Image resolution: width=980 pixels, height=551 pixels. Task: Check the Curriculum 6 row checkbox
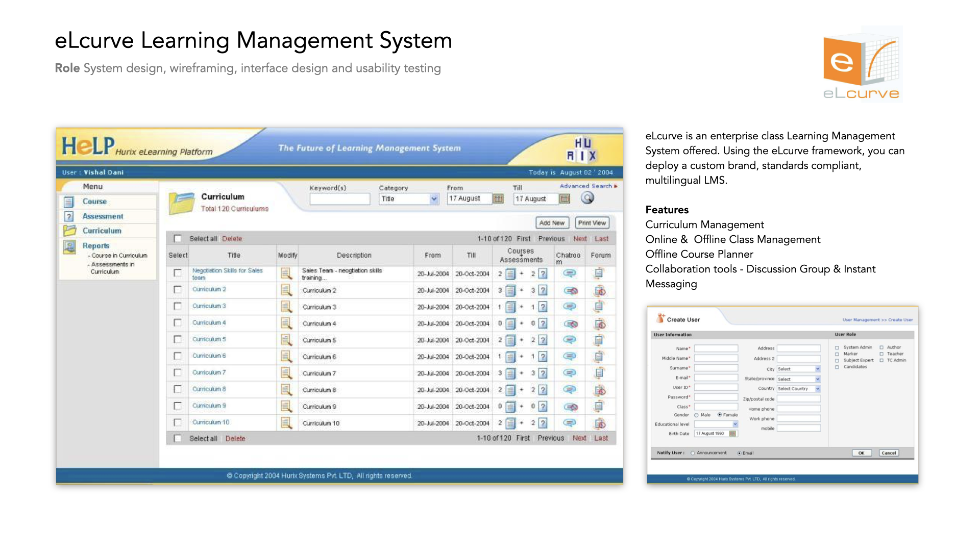click(x=178, y=356)
